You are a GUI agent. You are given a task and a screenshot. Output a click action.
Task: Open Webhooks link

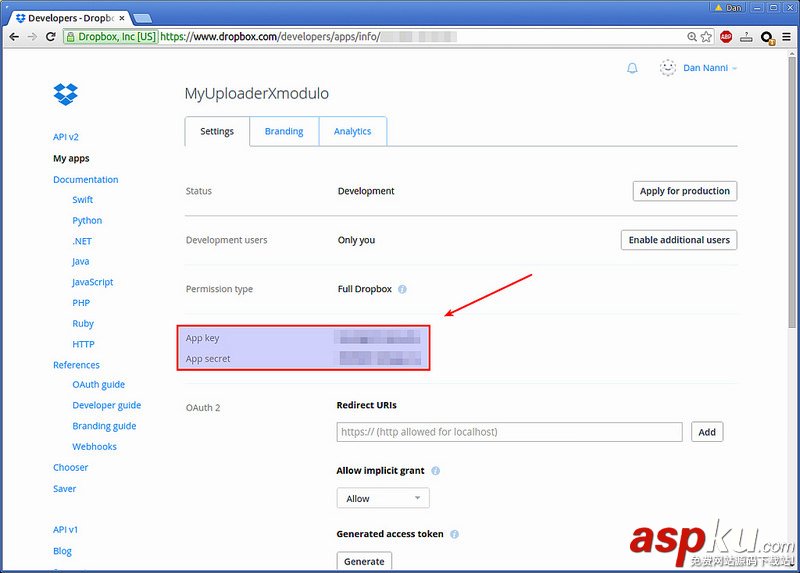point(94,446)
